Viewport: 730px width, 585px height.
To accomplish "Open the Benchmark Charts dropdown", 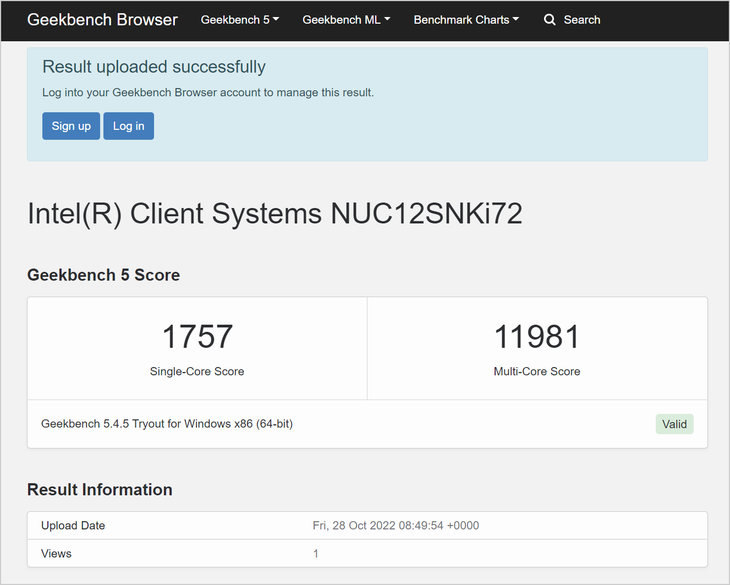I will (x=466, y=20).
